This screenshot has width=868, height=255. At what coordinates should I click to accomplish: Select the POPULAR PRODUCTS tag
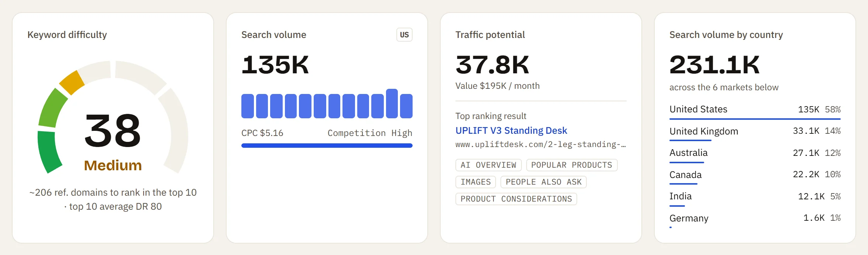(x=572, y=165)
